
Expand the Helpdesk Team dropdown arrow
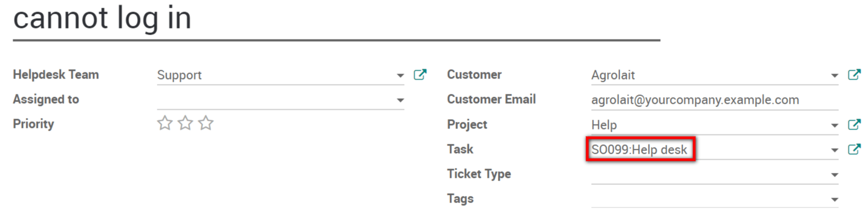point(400,76)
